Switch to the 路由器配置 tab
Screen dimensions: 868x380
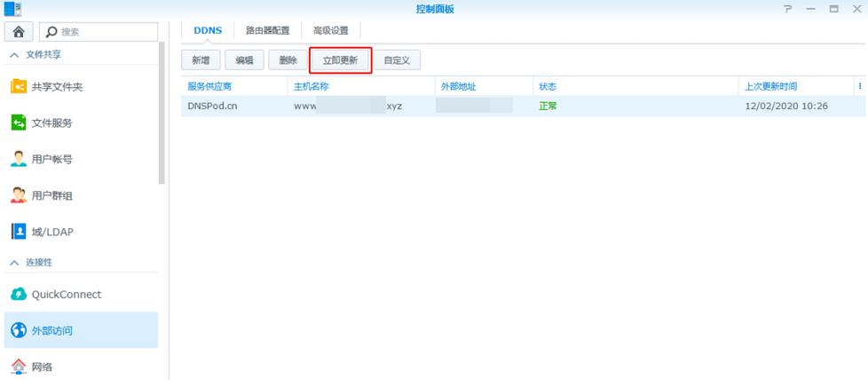tap(267, 31)
